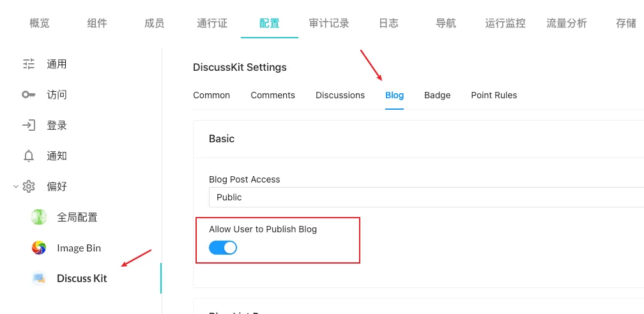
Task: Open the 成员 tab
Action: point(155,23)
